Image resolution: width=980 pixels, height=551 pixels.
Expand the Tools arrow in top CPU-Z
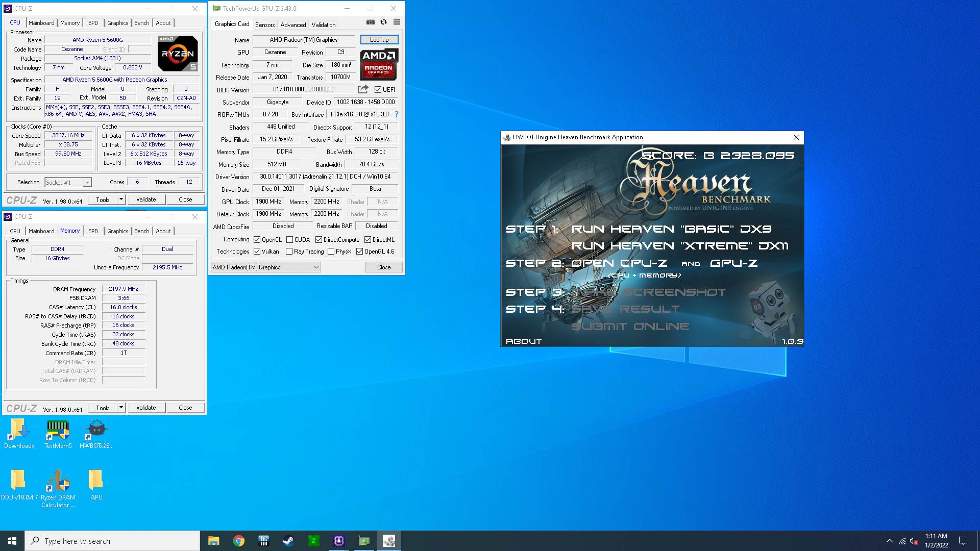[121, 199]
